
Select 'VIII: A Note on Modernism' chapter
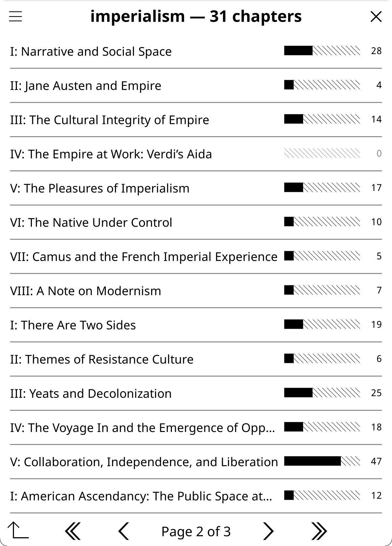pos(196,291)
